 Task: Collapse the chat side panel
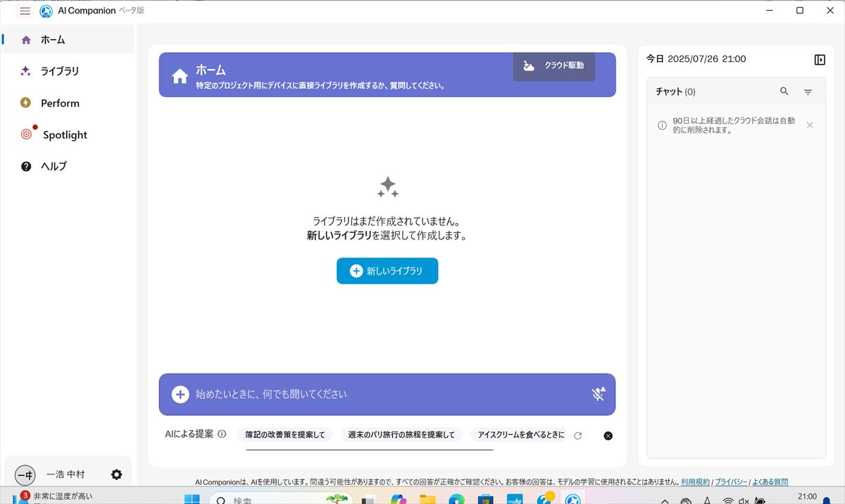[820, 60]
